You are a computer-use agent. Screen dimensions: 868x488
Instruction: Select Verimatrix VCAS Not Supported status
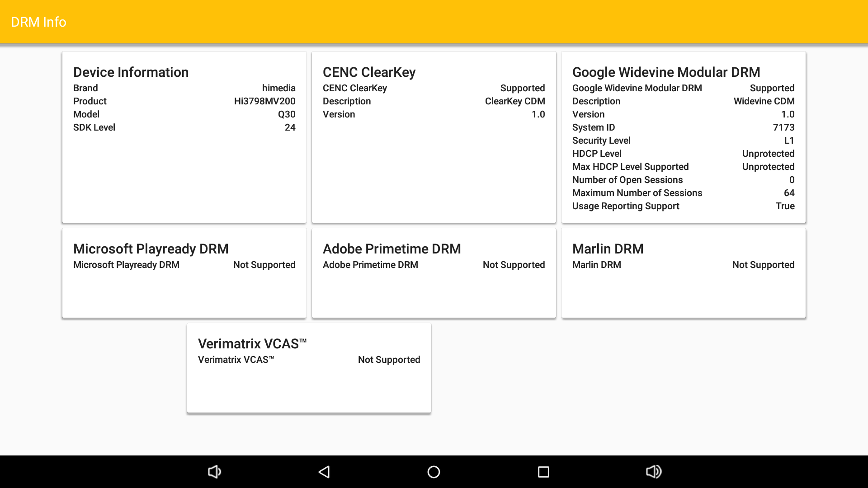tap(389, 360)
